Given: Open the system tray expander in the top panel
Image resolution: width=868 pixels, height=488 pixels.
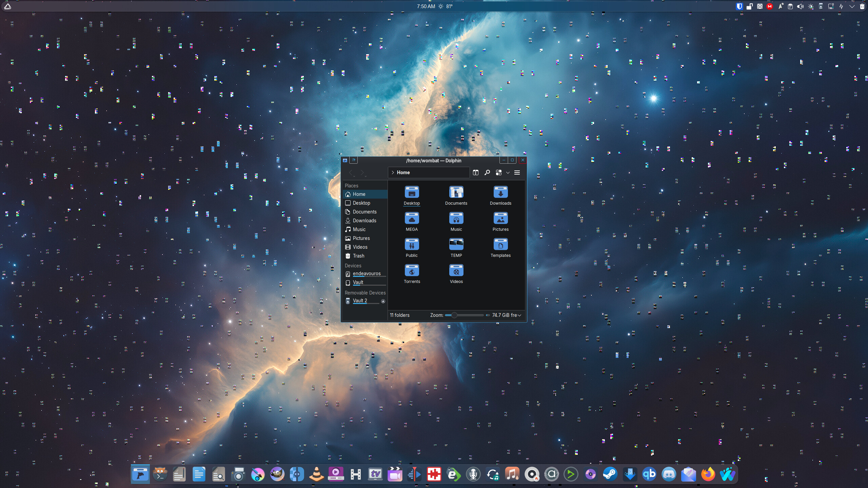Looking at the screenshot, I should (x=852, y=6).
